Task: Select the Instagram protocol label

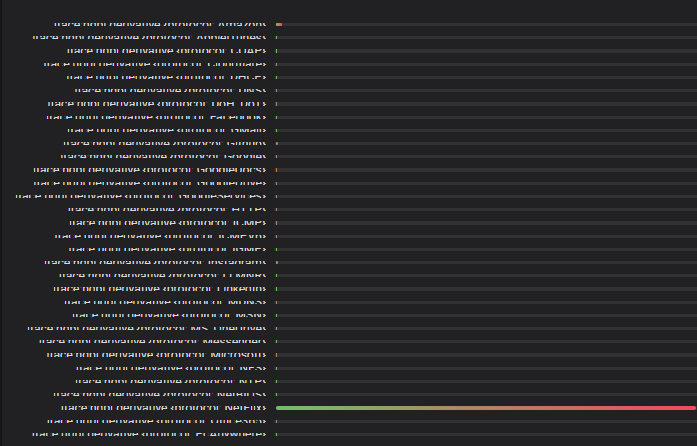Action: tap(155, 262)
